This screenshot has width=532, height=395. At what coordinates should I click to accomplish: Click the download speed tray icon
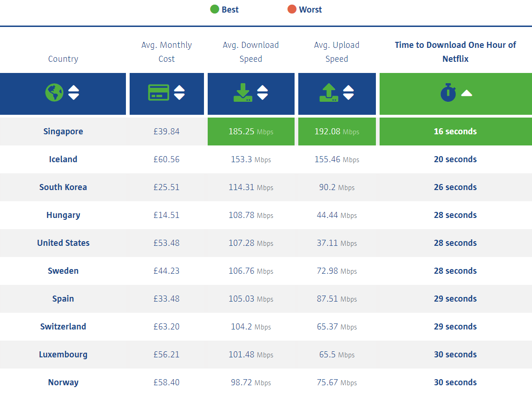pos(243,93)
